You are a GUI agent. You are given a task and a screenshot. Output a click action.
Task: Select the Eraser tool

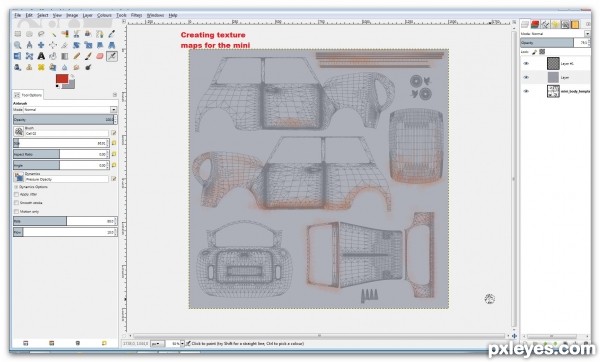[100, 56]
